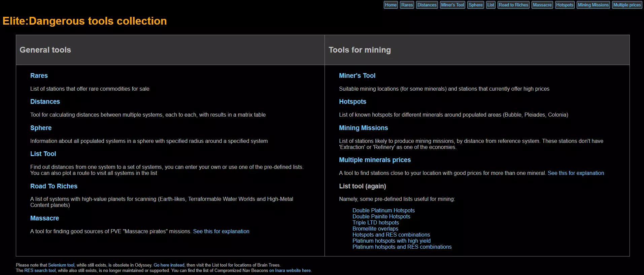This screenshot has width=644, height=275.
Task: Follow the Selenium tool link in footer
Action: 61,265
